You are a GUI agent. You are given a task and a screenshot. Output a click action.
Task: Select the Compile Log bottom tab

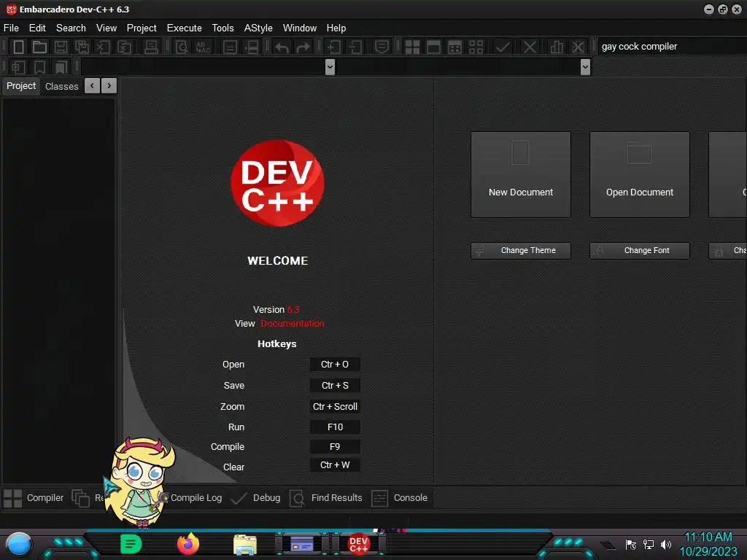196,498
